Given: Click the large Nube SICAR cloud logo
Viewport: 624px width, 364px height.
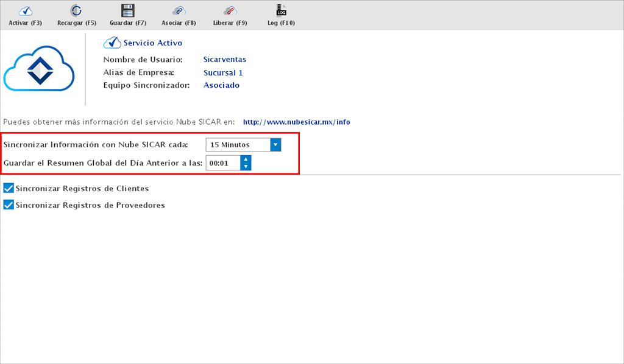Looking at the screenshot, I should coord(39,70).
